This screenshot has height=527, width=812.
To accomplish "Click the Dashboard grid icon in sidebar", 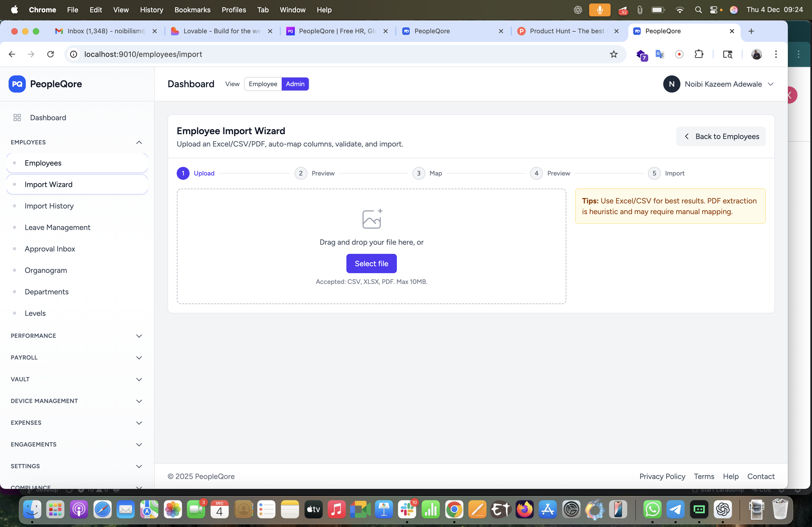I will click(x=17, y=118).
